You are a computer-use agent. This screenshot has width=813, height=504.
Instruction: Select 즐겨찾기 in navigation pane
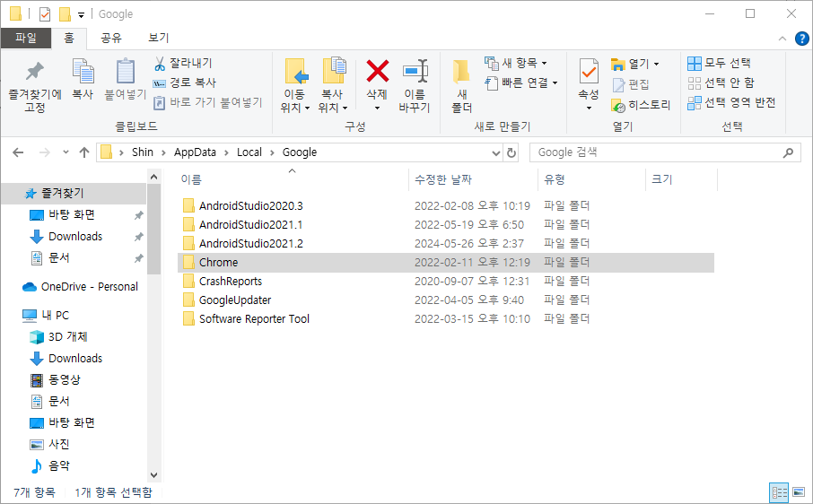[74, 193]
